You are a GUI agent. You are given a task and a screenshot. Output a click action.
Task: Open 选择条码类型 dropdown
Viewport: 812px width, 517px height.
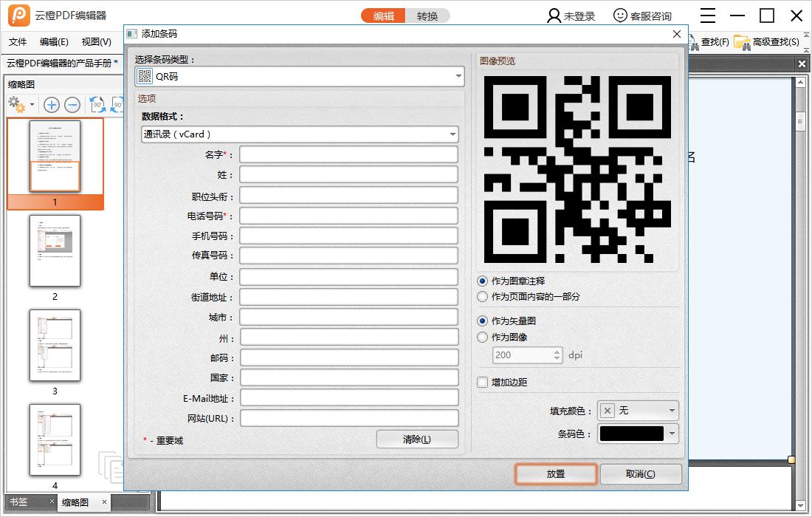tap(299, 76)
